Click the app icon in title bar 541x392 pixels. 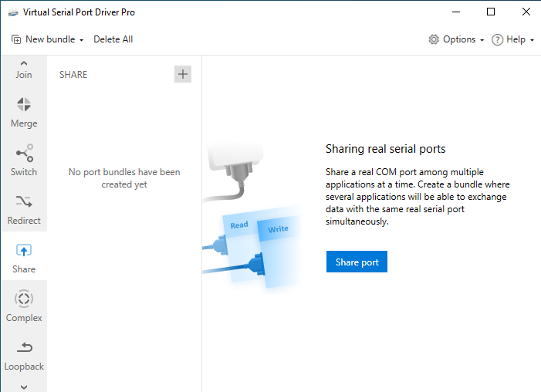[13, 12]
